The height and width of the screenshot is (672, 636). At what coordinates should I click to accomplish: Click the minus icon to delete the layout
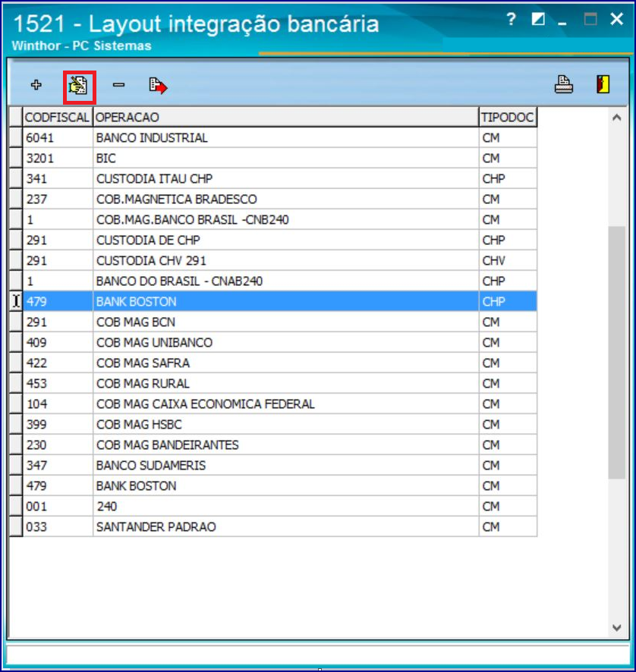click(x=119, y=85)
